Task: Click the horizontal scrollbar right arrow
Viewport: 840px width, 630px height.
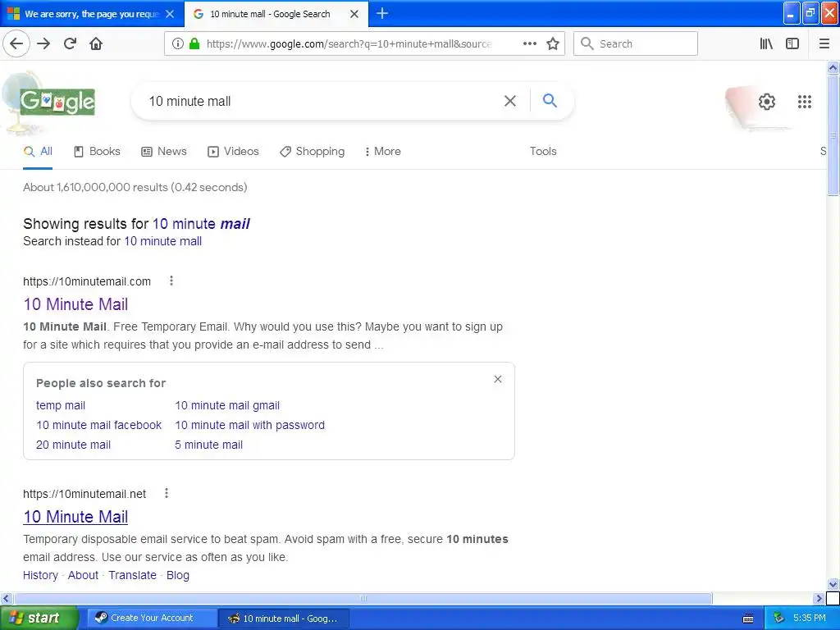Action: (x=819, y=598)
